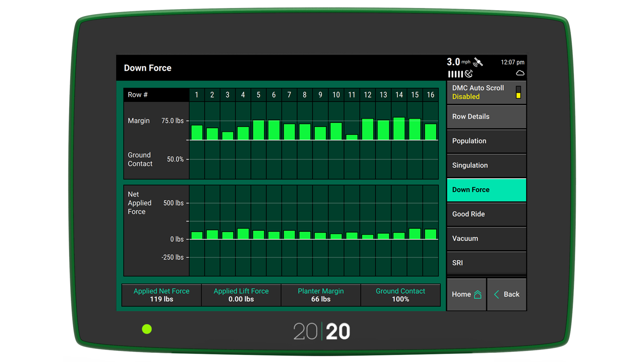Tap the Back button text

pyautogui.click(x=511, y=294)
